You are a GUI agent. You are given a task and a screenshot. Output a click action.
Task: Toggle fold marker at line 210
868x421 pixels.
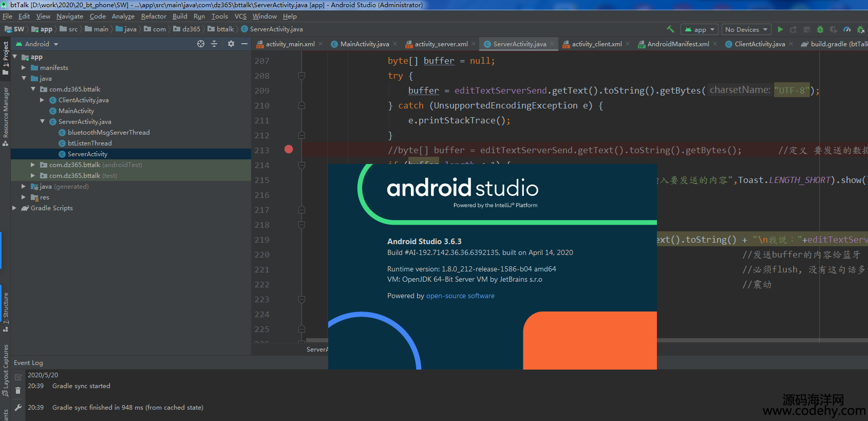pos(301,105)
